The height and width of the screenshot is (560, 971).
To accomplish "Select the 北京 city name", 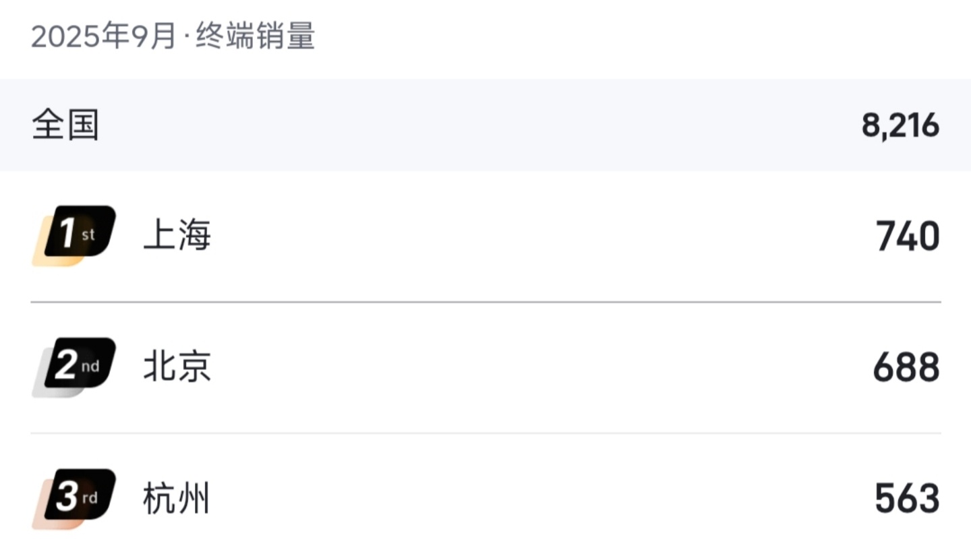I will [x=177, y=367].
